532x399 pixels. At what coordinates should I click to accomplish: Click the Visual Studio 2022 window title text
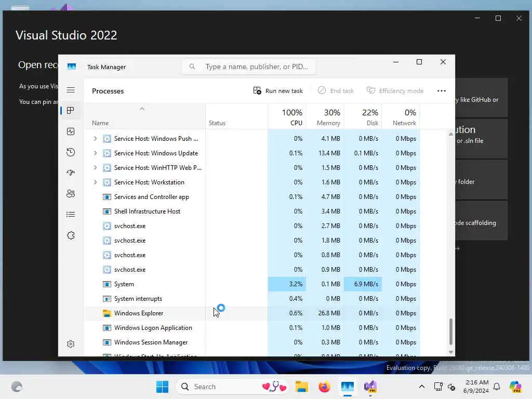tap(66, 35)
